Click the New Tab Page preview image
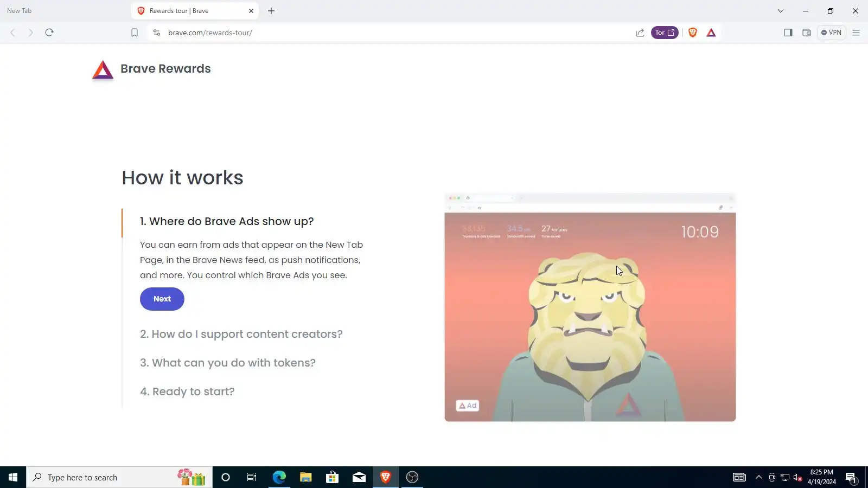868x488 pixels. click(x=590, y=307)
